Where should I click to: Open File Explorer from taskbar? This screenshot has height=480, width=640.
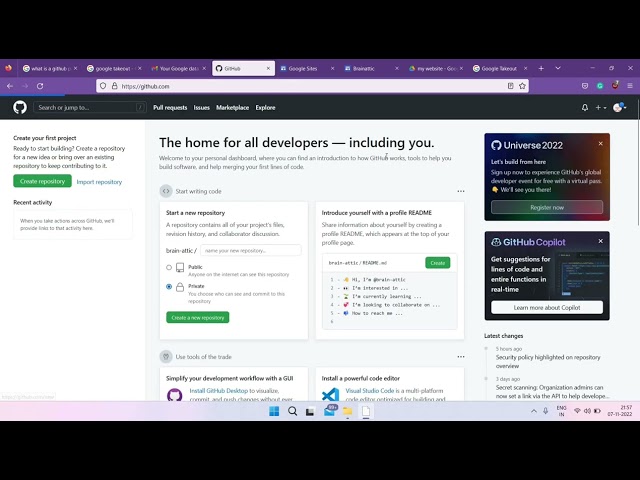(x=347, y=411)
